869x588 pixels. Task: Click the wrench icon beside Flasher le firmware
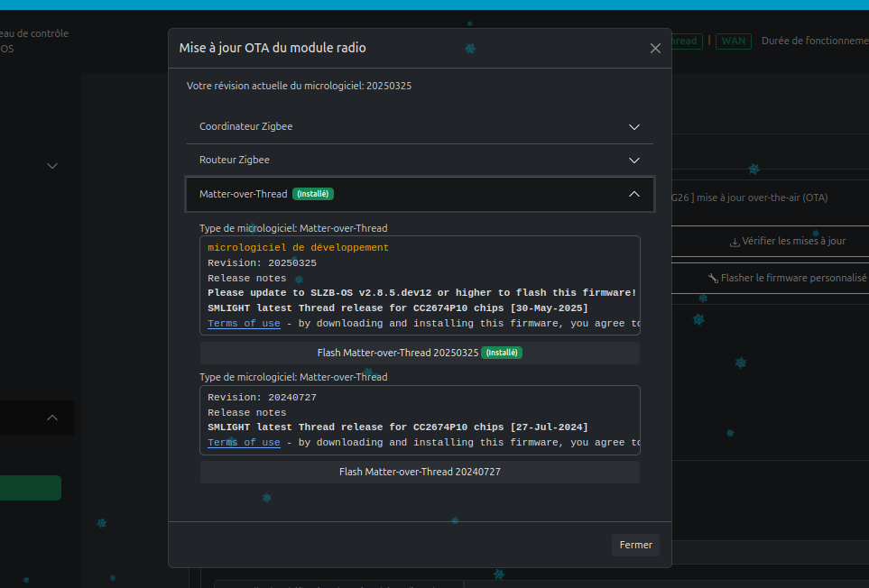click(713, 279)
